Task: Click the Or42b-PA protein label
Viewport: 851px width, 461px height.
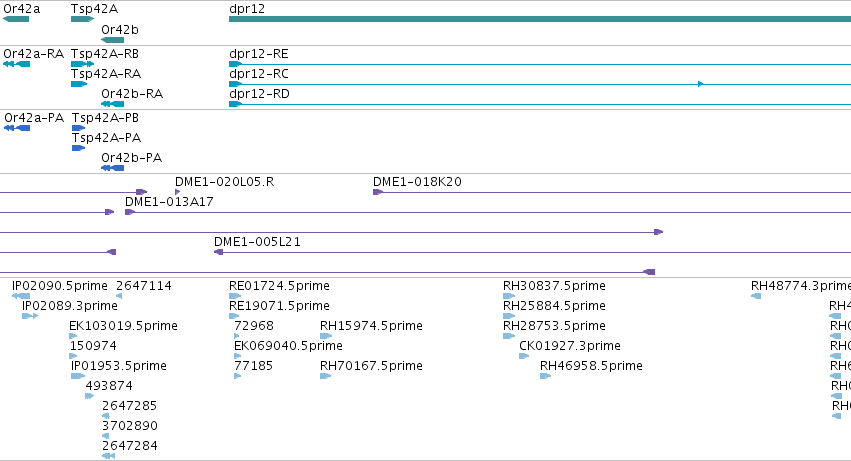Action: 131,158
